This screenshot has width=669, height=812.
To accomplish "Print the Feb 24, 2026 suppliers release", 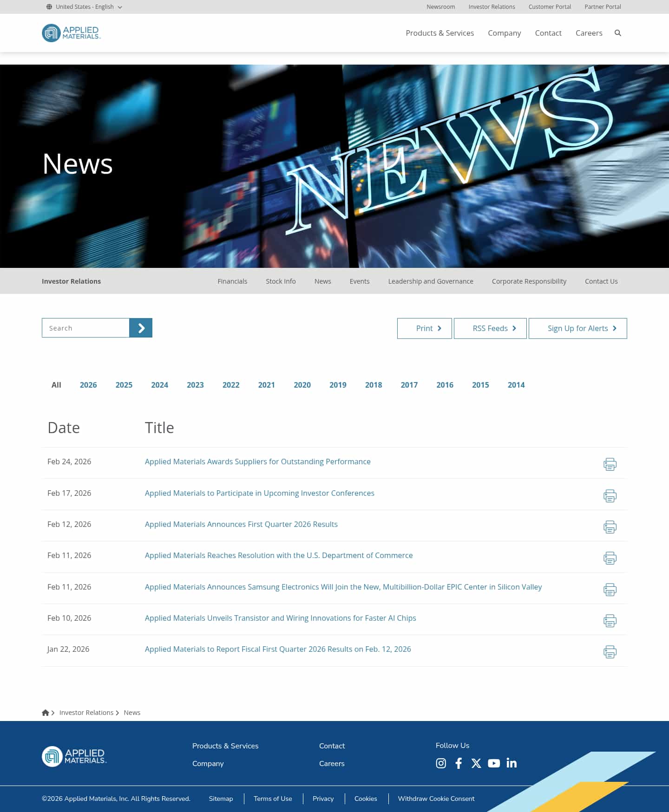I will [610, 464].
